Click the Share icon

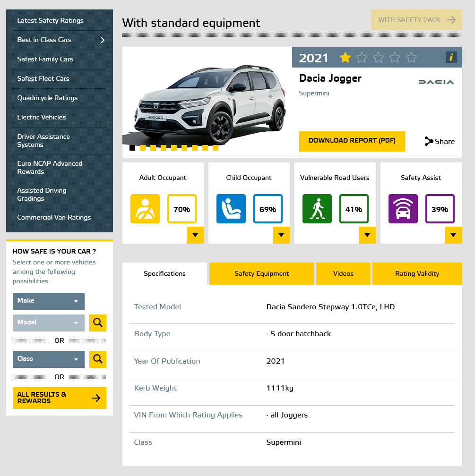pyautogui.click(x=429, y=141)
